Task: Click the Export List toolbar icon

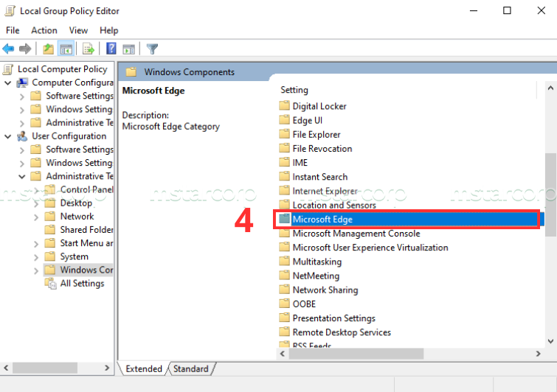Action: click(88, 49)
